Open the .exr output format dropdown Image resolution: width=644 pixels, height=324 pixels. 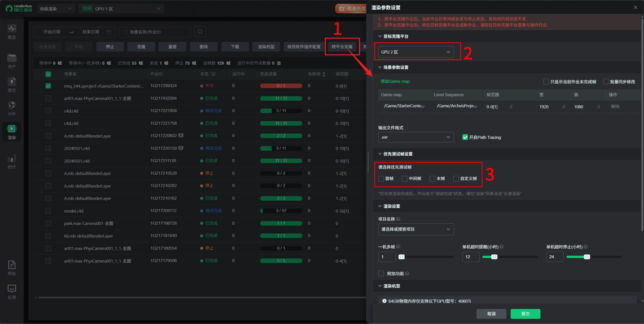click(x=416, y=137)
